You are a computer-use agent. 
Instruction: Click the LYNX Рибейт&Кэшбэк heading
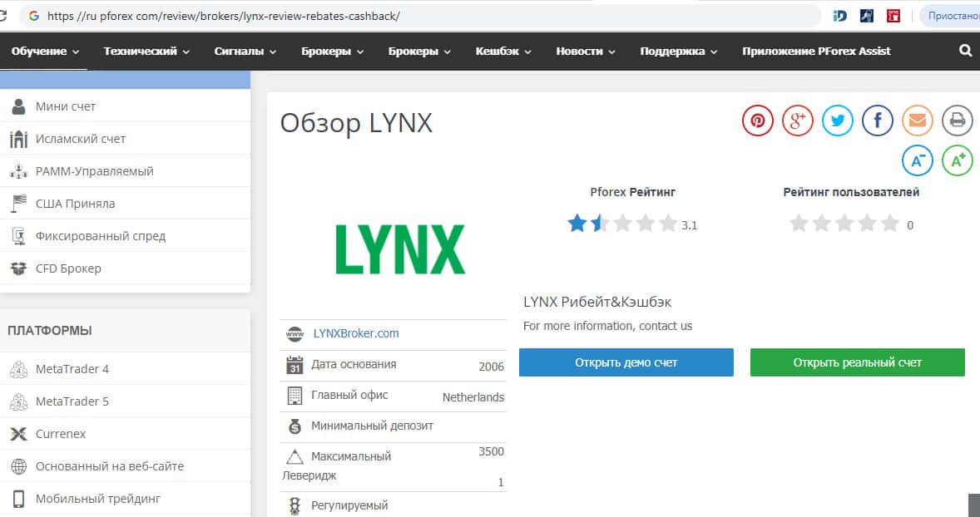[x=597, y=303]
